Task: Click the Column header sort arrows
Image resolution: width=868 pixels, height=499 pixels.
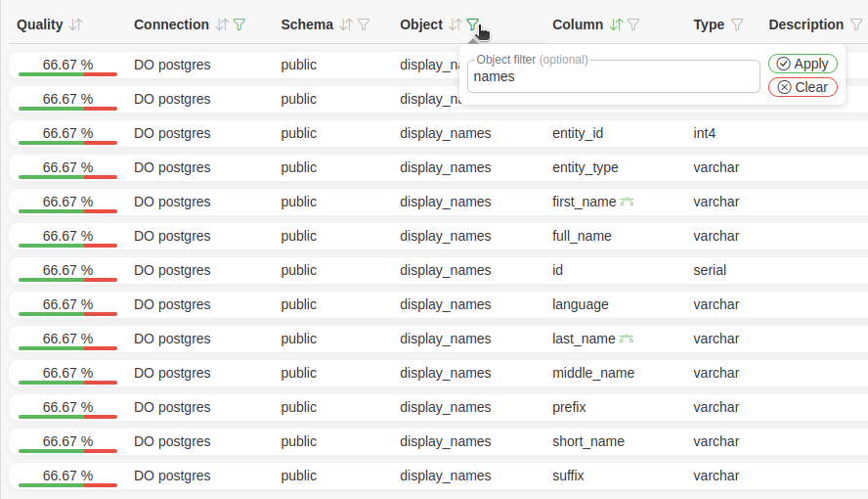Action: [616, 24]
